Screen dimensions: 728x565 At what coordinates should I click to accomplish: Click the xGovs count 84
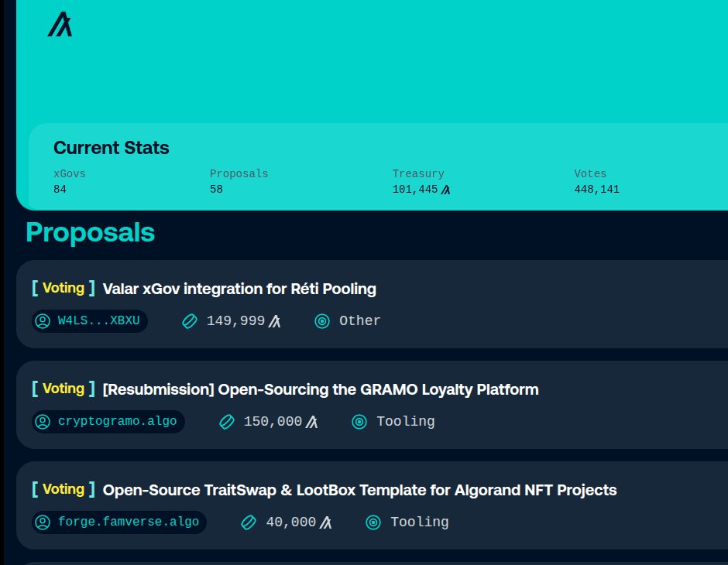(x=60, y=190)
